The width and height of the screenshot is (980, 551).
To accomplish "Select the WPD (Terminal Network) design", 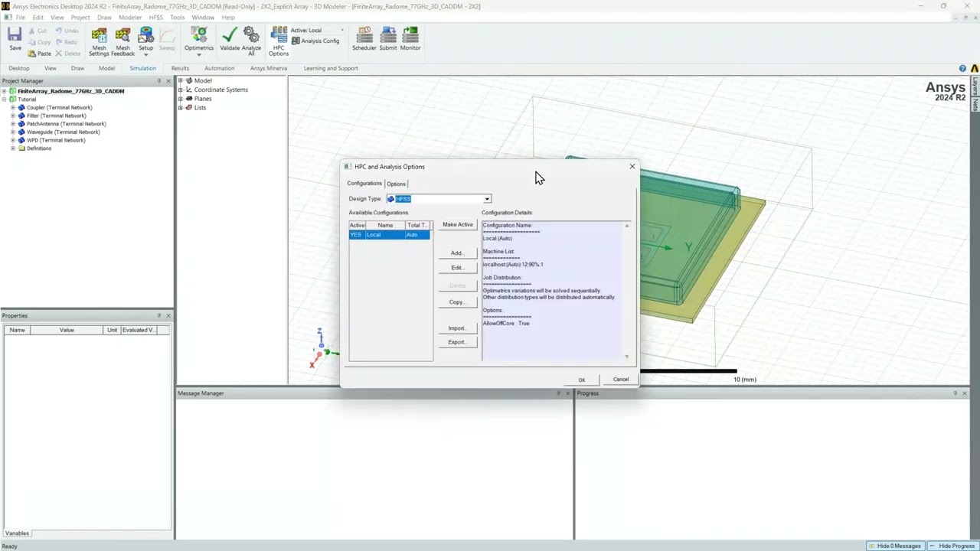I will (56, 140).
